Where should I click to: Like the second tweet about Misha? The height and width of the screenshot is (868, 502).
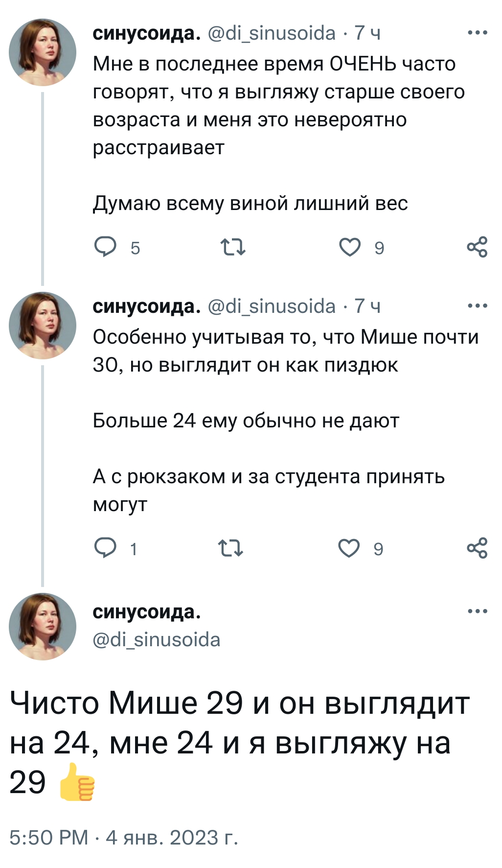click(x=349, y=548)
